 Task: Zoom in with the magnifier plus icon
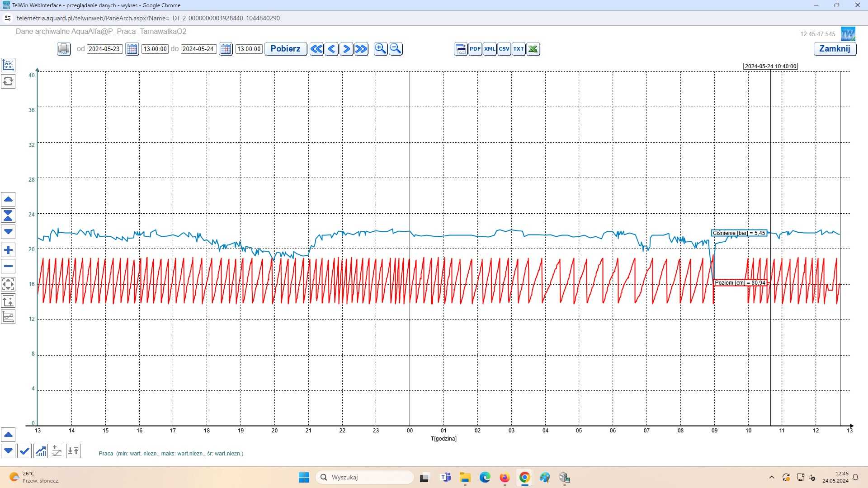[x=381, y=49]
